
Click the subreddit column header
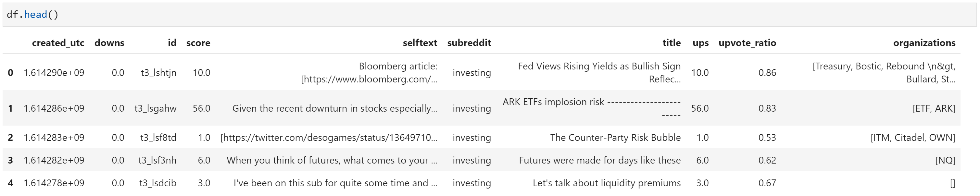[x=469, y=43]
